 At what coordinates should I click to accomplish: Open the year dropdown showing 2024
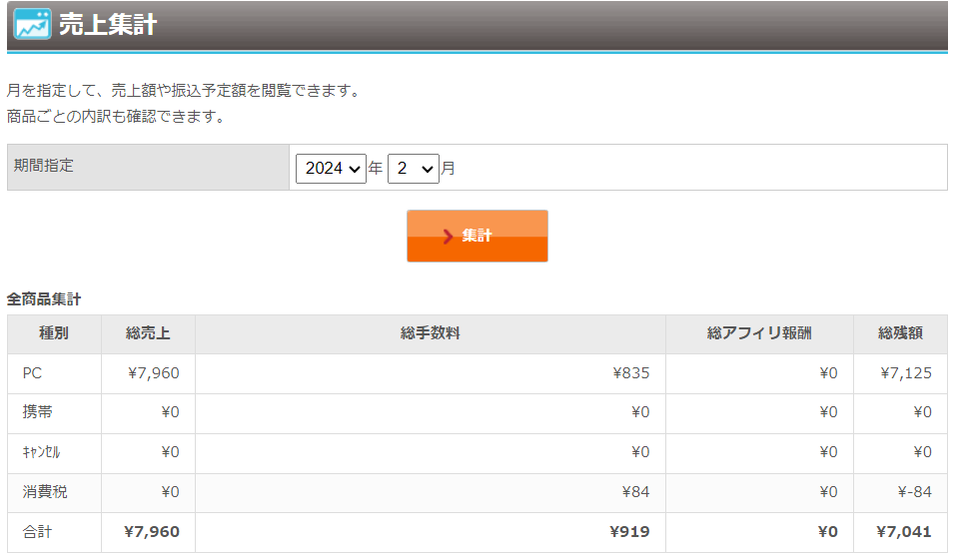pyautogui.click(x=331, y=169)
